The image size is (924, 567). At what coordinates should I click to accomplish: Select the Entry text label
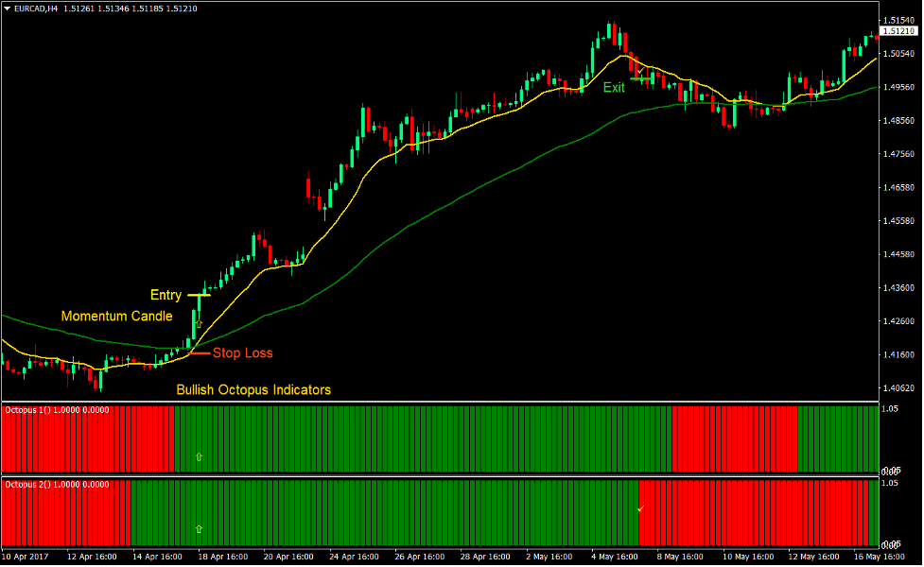[166, 296]
